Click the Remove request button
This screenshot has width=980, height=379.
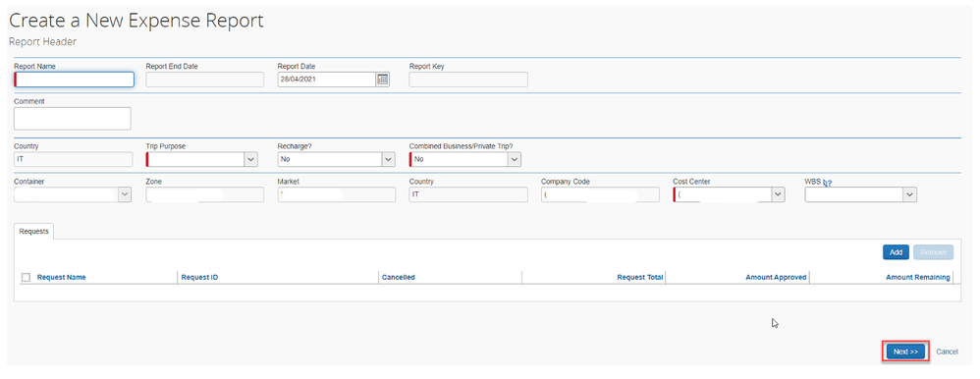(x=933, y=252)
